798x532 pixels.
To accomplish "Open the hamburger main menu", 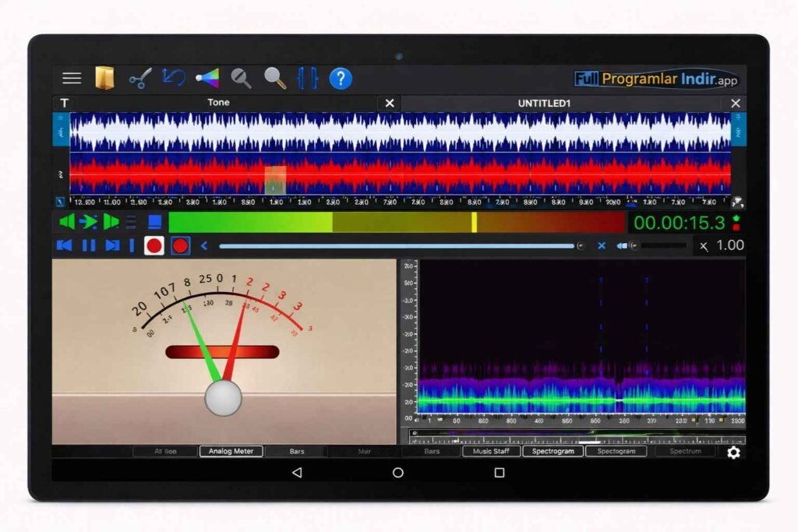I will [x=72, y=78].
